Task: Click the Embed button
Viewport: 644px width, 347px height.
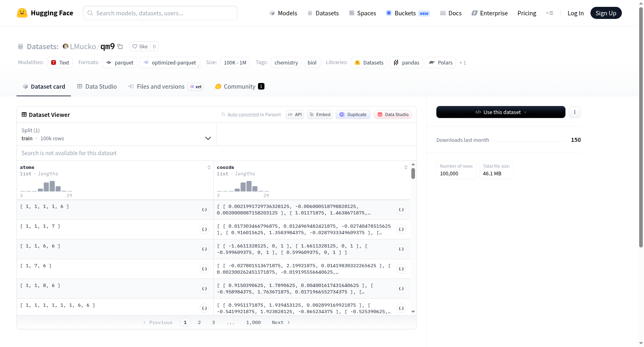Action: tap(320, 114)
